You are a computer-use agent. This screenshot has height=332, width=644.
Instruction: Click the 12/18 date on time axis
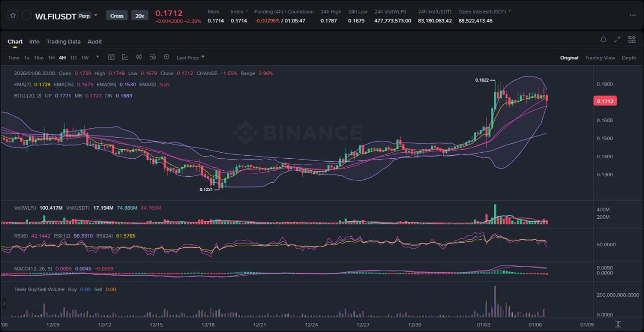click(x=208, y=324)
